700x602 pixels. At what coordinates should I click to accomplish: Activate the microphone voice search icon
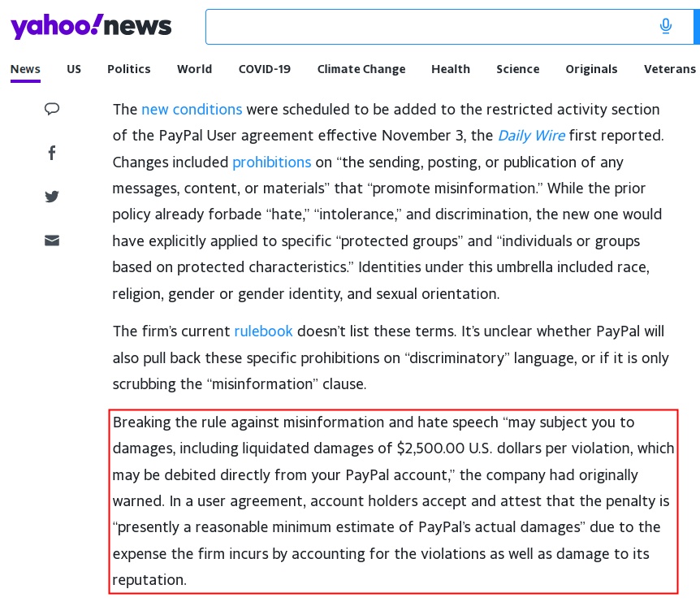point(666,27)
